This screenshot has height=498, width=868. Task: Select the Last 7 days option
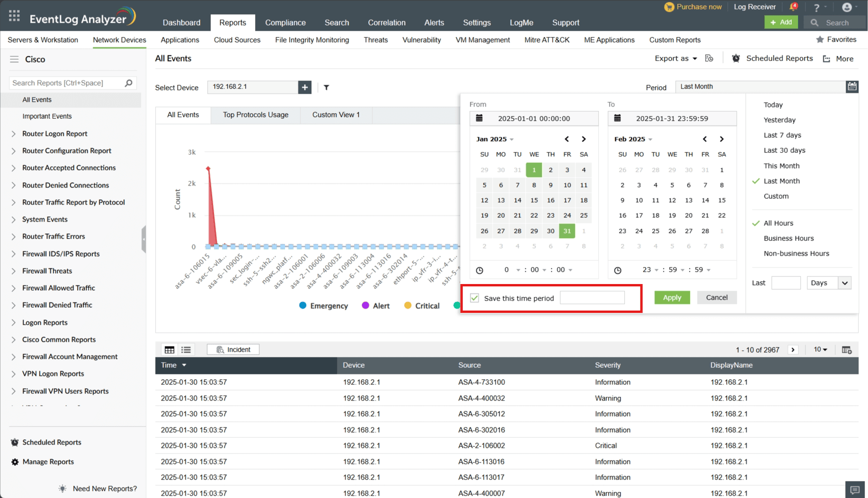coord(782,135)
